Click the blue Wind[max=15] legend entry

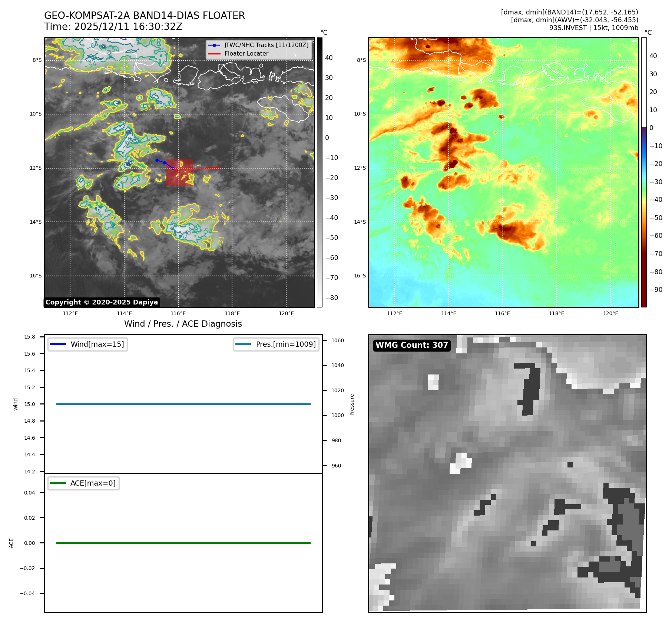pyautogui.click(x=88, y=344)
